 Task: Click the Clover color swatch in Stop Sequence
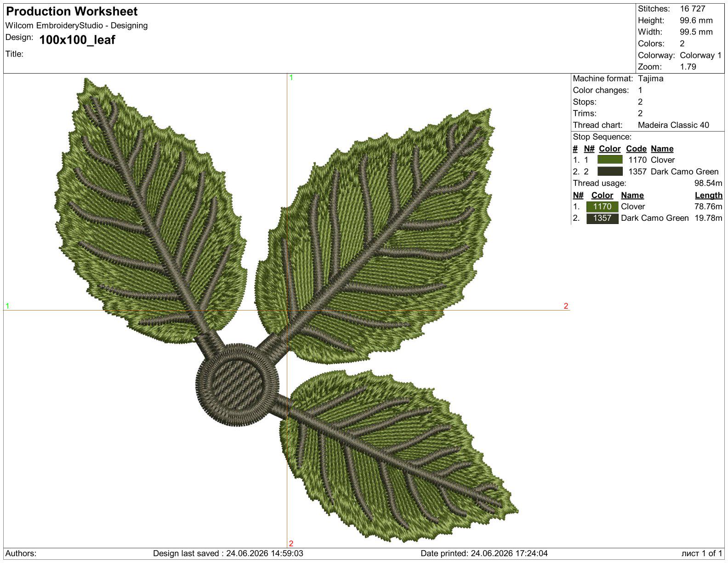[610, 160]
